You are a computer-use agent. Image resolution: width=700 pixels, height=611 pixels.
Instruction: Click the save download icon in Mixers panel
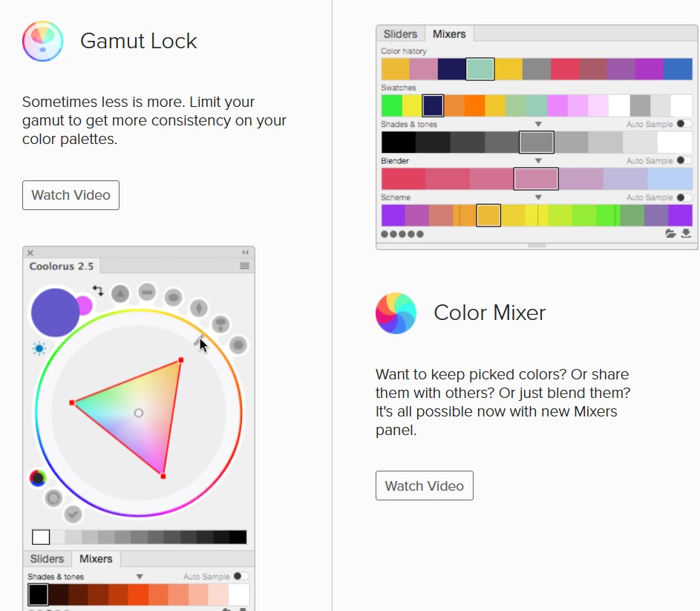(686, 233)
